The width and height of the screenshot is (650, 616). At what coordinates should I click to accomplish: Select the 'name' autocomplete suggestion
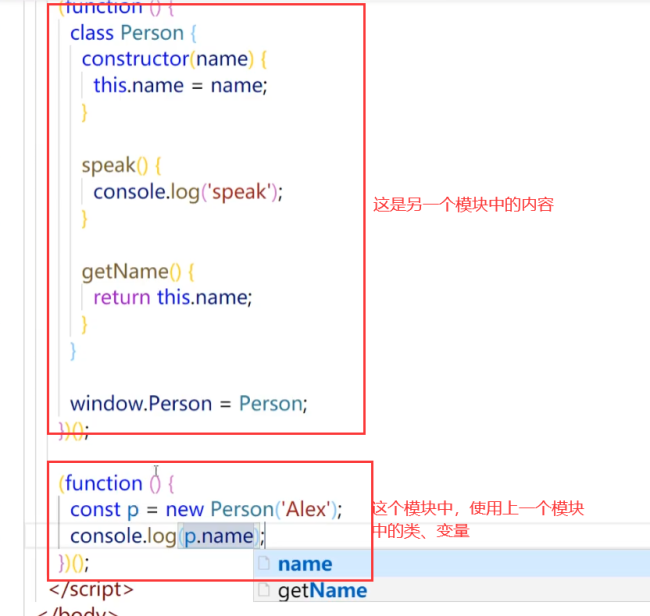point(451,564)
